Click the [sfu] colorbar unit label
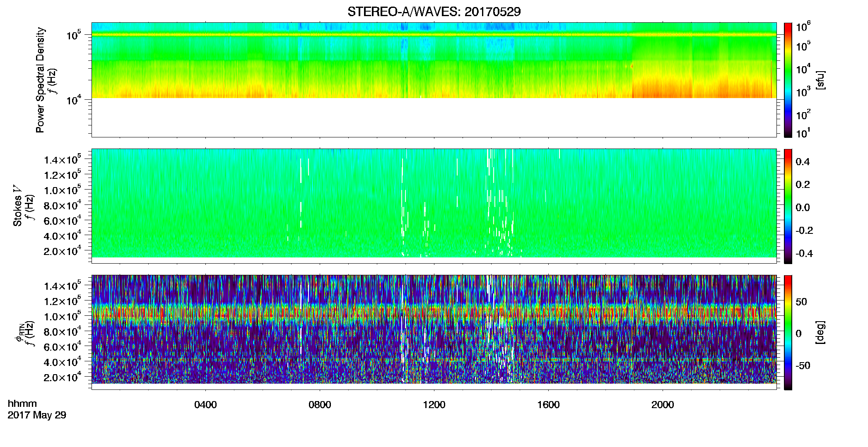This screenshot has width=868, height=447. click(x=820, y=80)
